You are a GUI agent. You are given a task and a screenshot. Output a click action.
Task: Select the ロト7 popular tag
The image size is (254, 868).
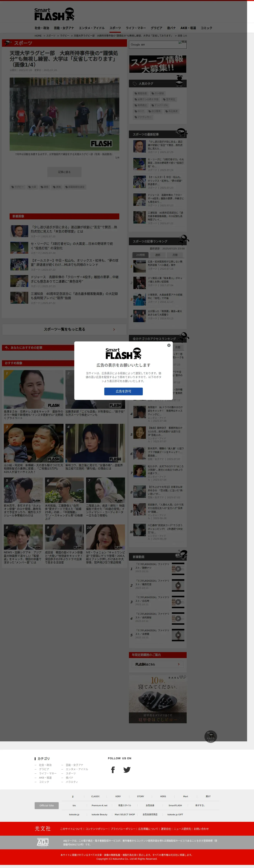pos(139,111)
